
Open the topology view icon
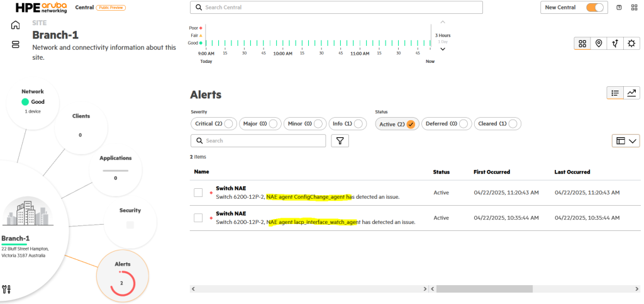pos(615,43)
